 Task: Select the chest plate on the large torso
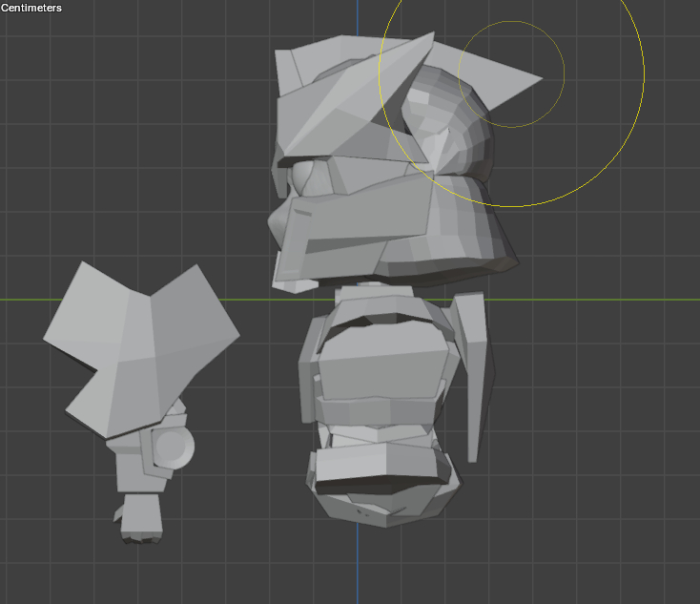point(381,357)
